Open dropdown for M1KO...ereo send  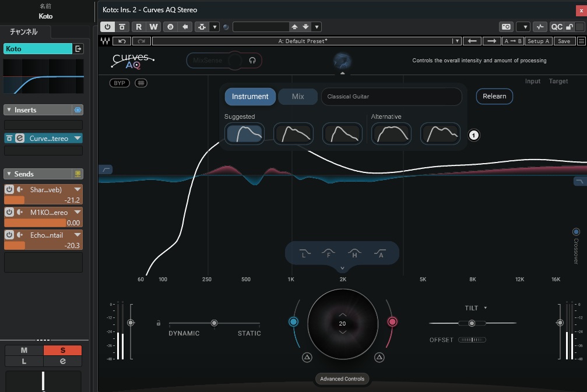[x=78, y=212]
